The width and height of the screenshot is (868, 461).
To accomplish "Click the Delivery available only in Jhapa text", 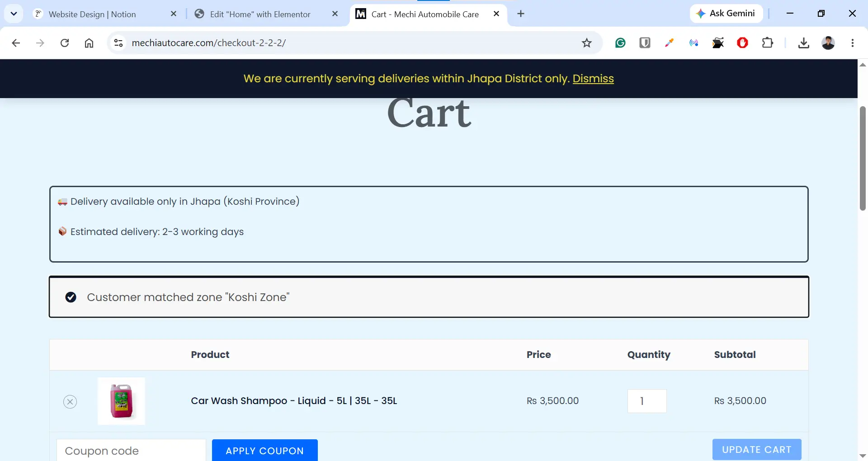I will point(185,202).
